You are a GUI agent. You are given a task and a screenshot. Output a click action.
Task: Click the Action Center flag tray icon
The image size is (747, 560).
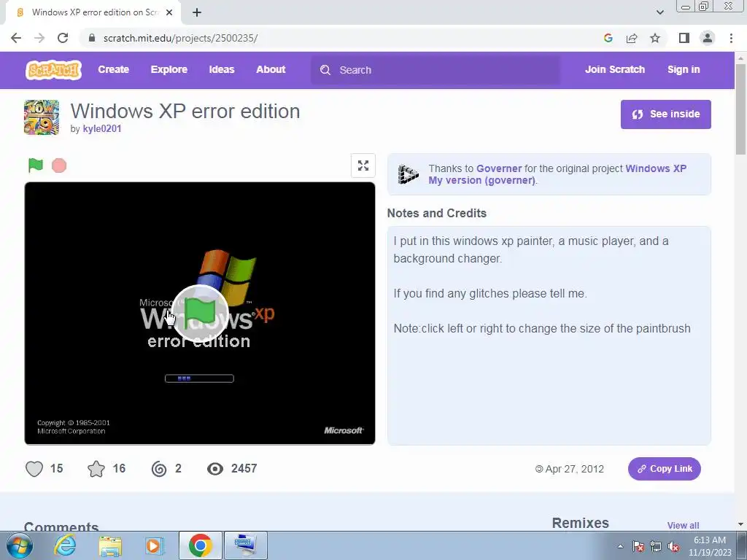tap(638, 546)
